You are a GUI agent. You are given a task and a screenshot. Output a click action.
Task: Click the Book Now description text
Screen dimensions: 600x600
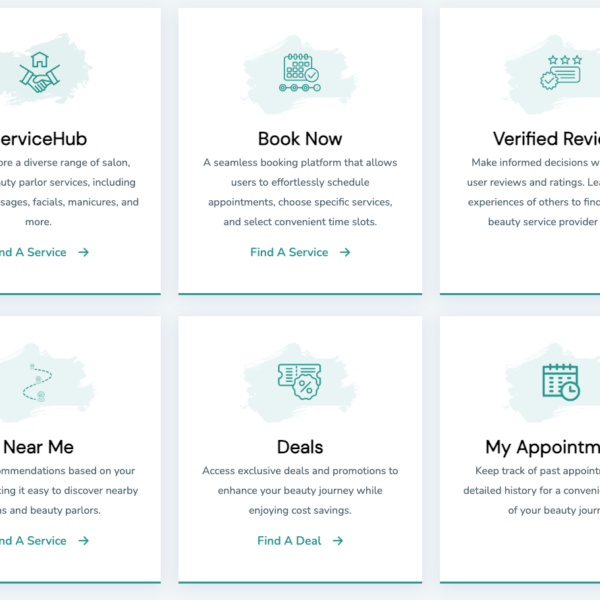tap(300, 192)
